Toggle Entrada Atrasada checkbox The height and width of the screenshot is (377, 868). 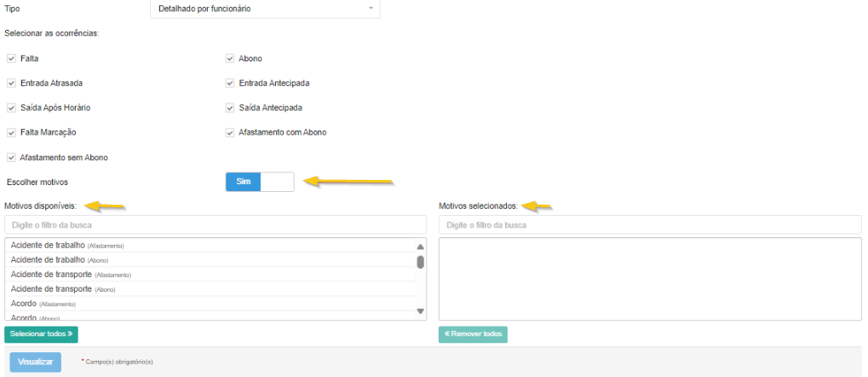(x=11, y=84)
